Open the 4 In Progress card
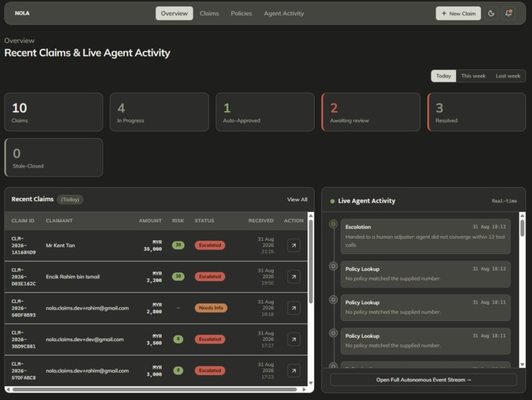 tap(159, 112)
